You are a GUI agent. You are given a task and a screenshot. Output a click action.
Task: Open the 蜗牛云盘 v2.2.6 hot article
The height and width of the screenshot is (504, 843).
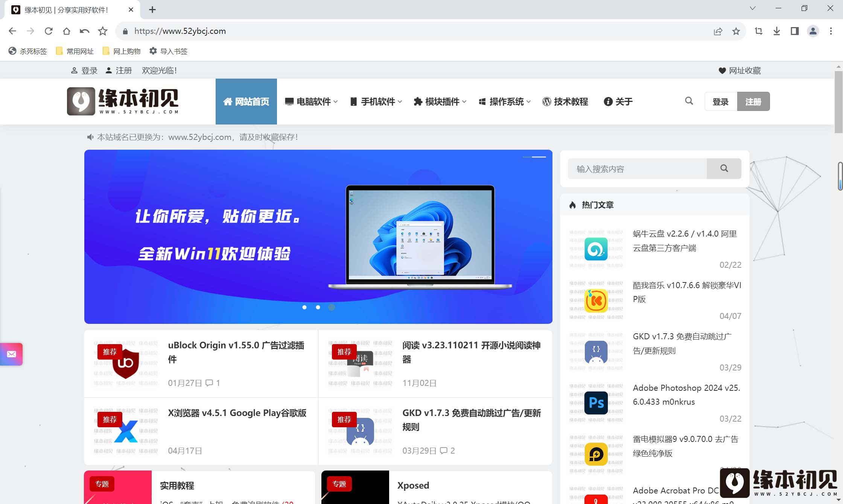click(x=685, y=241)
